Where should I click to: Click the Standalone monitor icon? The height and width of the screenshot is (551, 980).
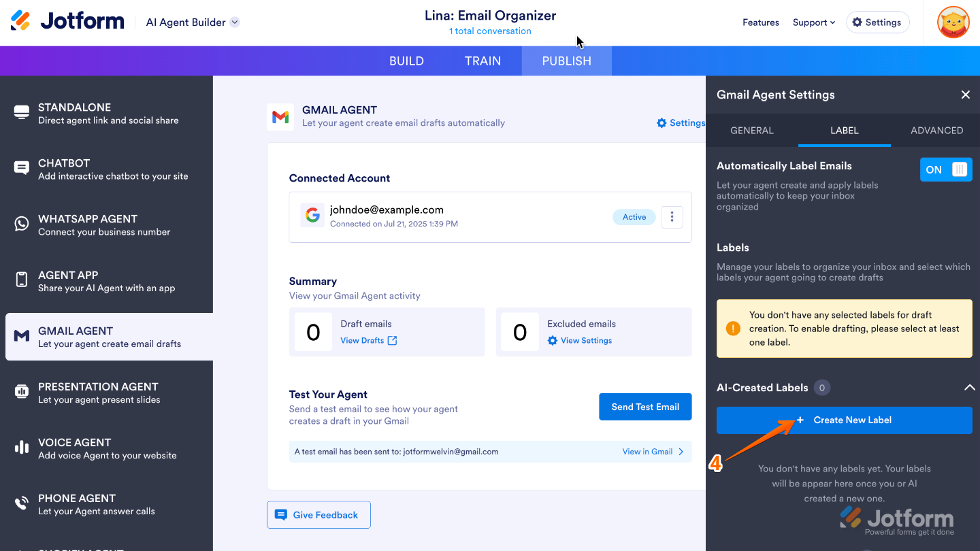tap(22, 113)
